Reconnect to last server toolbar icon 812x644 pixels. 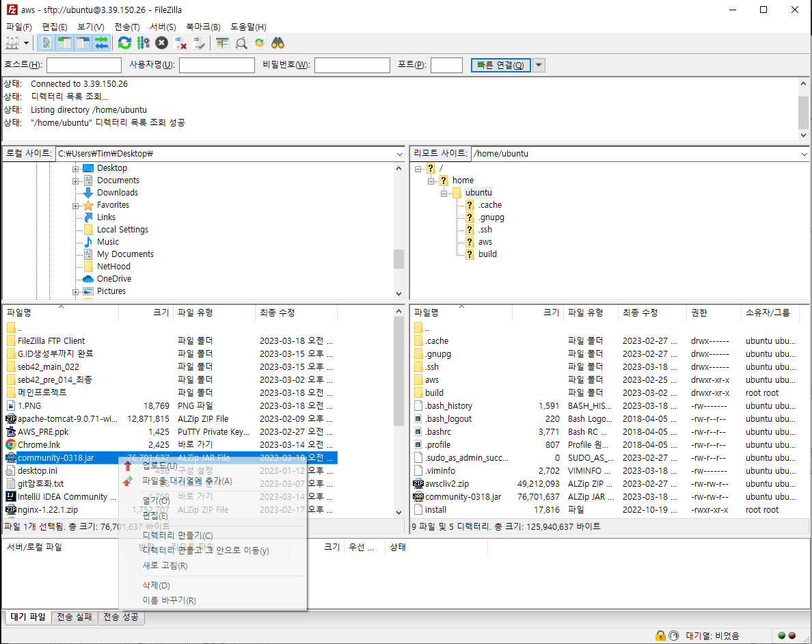[x=199, y=43]
